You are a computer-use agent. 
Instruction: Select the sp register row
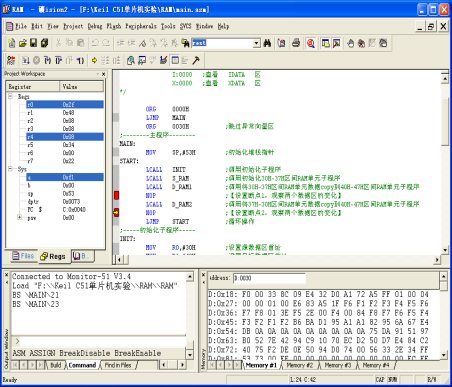[x=65, y=193]
